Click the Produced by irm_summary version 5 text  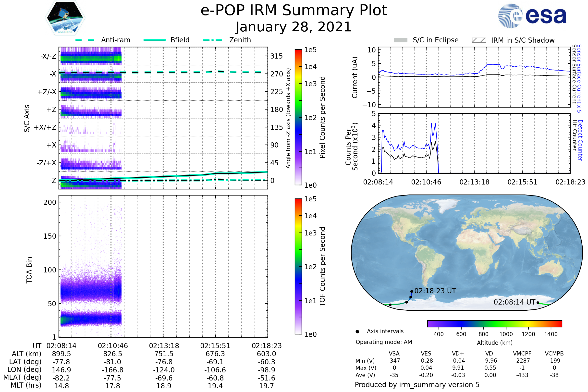pos(417,385)
